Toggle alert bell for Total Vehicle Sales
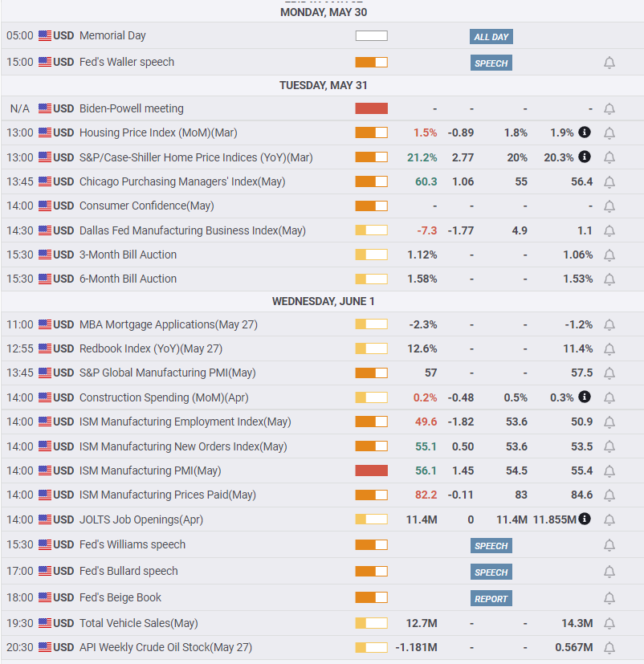 (609, 624)
